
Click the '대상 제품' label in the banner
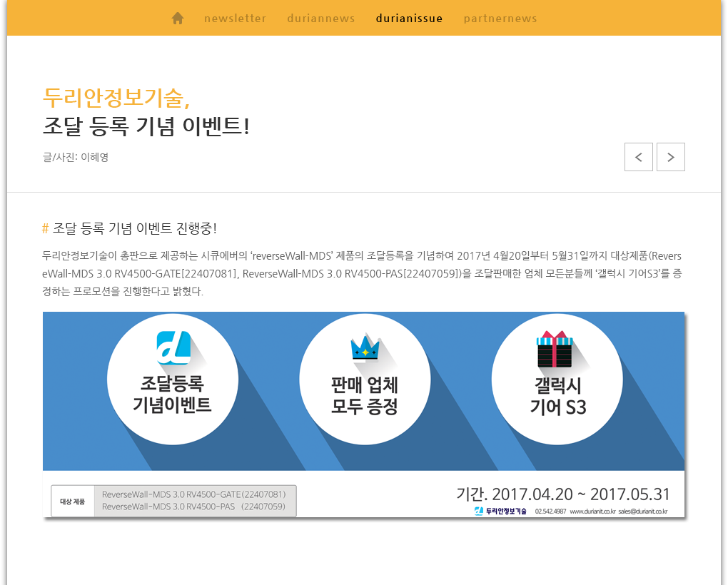(x=72, y=501)
